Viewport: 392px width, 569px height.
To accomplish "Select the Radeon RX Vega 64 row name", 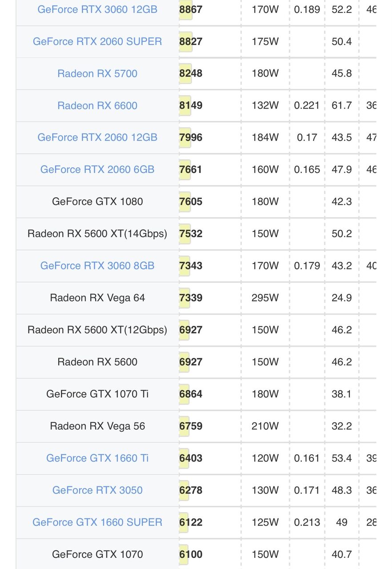I will tap(97, 297).
